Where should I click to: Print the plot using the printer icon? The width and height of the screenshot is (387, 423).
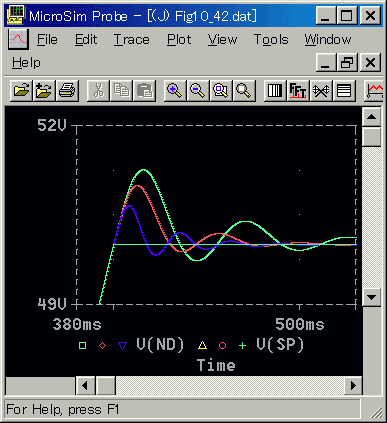click(67, 90)
